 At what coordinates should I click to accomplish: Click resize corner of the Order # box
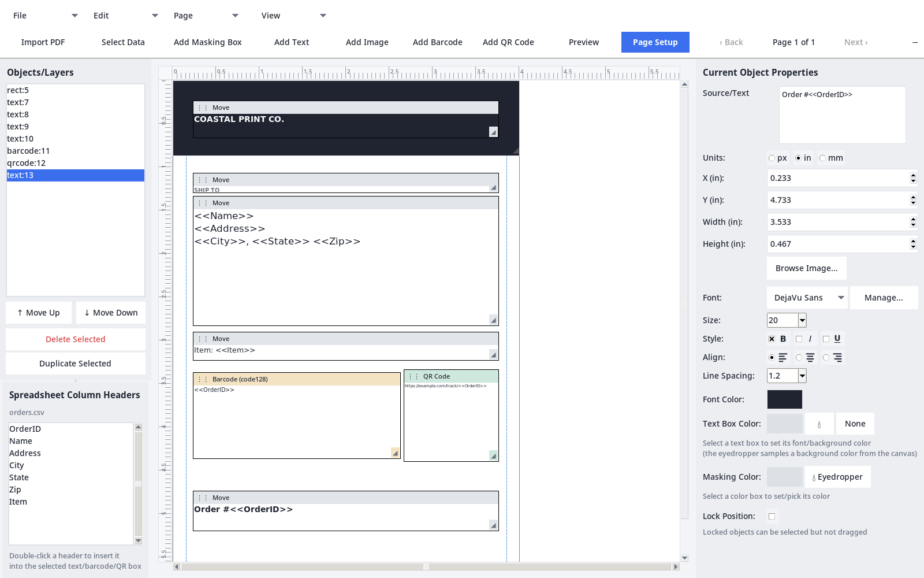point(493,525)
